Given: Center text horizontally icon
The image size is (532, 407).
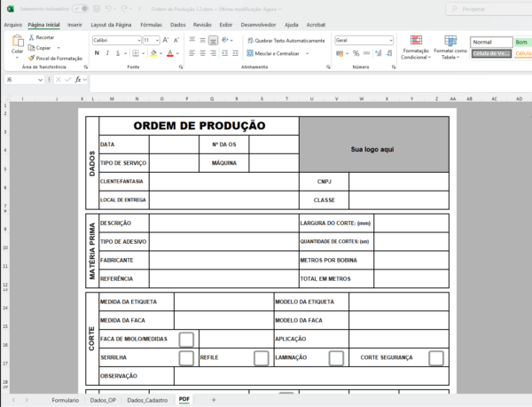Looking at the screenshot, I should pyautogui.click(x=202, y=53).
